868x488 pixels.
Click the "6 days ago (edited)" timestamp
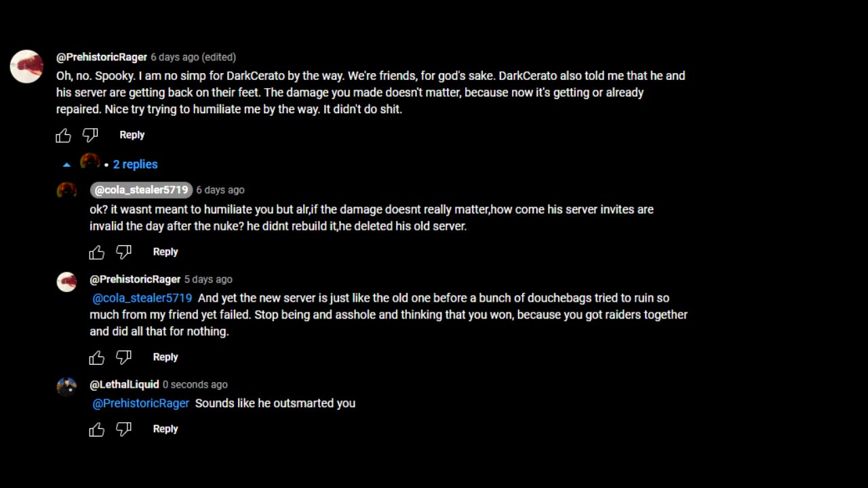pyautogui.click(x=193, y=58)
